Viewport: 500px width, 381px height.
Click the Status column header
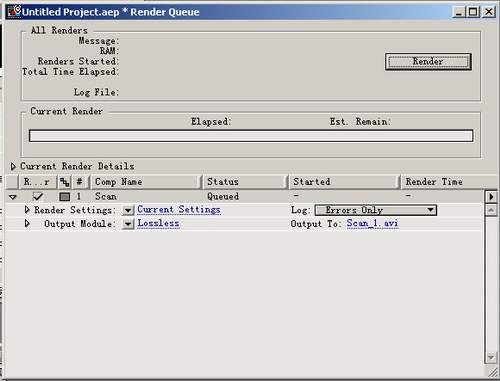point(245,182)
